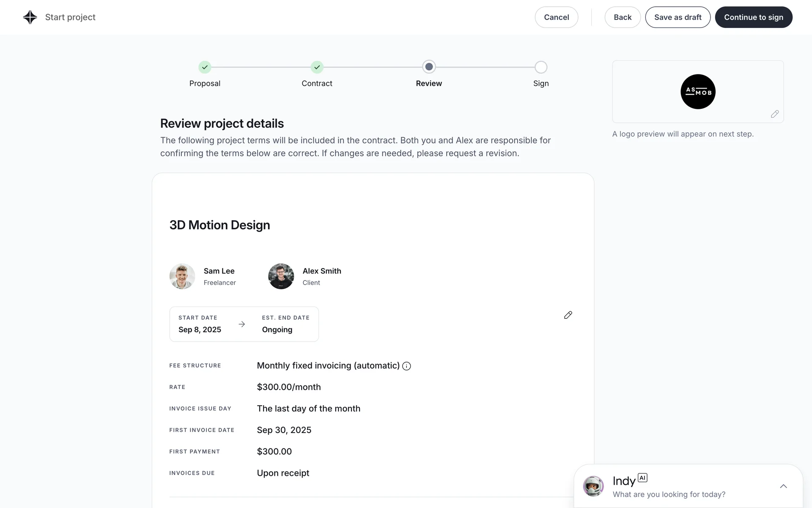
Task: Click the Indy astronaut avatar
Action: 593,486
